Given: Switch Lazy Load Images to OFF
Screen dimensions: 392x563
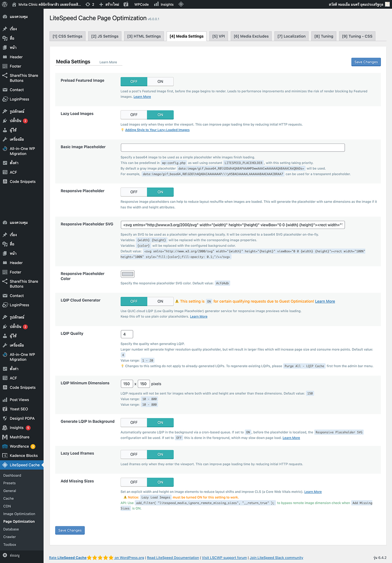Looking at the screenshot, I should (x=134, y=115).
